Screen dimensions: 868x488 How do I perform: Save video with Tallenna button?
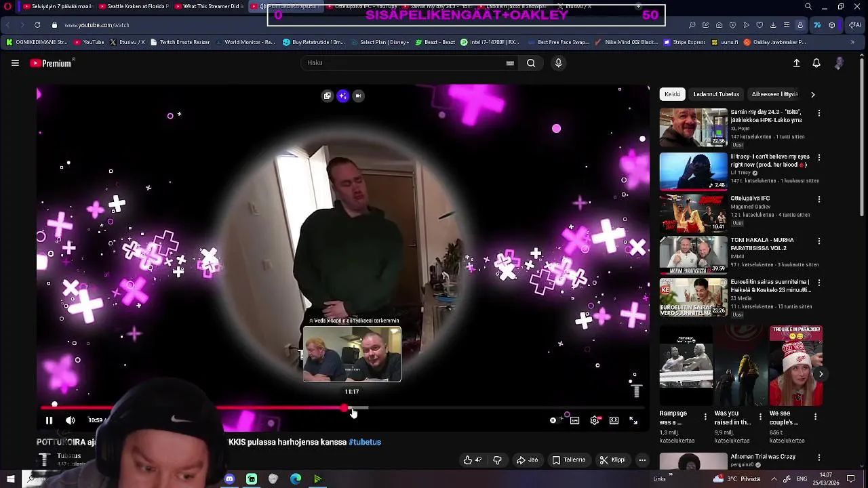tap(568, 460)
